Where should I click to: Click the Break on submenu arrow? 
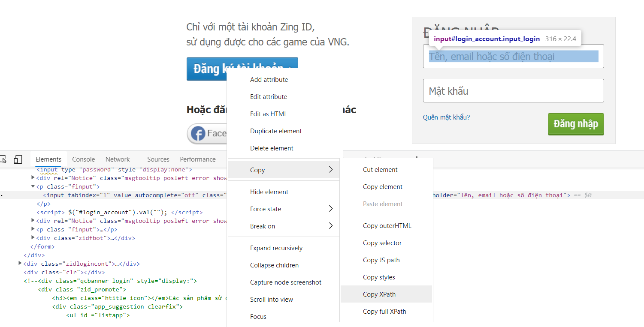(331, 226)
